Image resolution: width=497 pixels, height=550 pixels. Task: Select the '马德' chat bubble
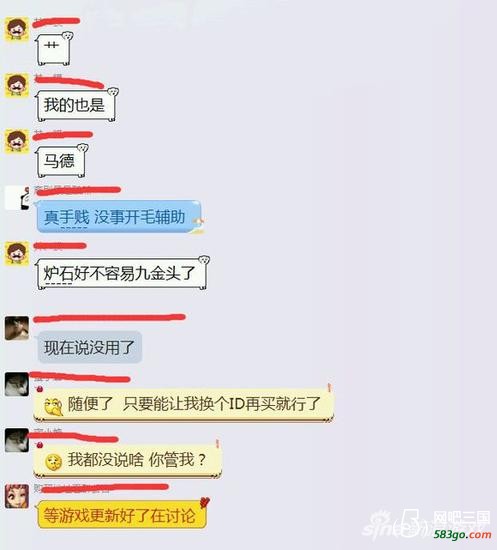[61, 161]
